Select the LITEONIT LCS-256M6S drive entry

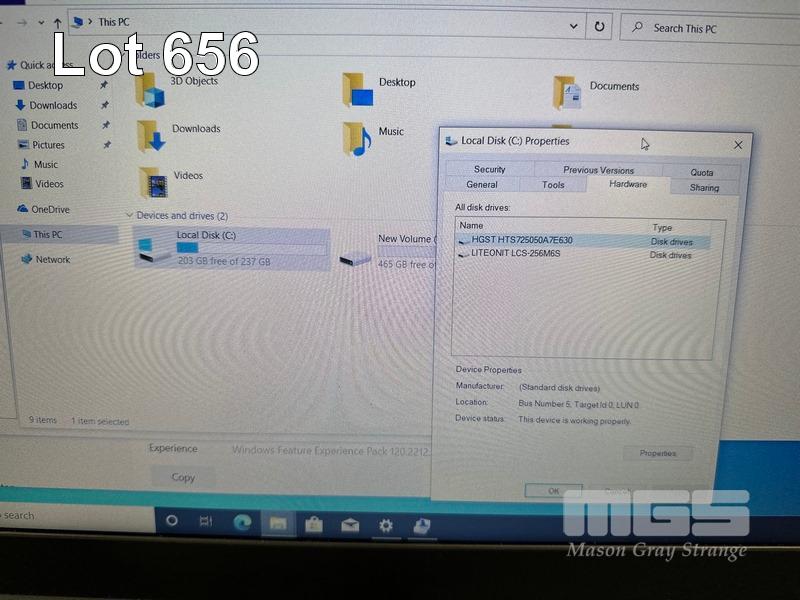515,254
